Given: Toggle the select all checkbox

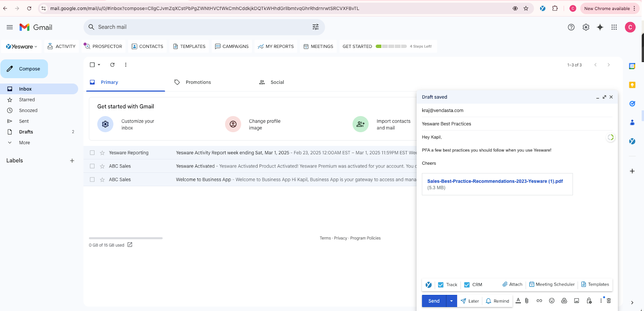Looking at the screenshot, I should [x=92, y=64].
